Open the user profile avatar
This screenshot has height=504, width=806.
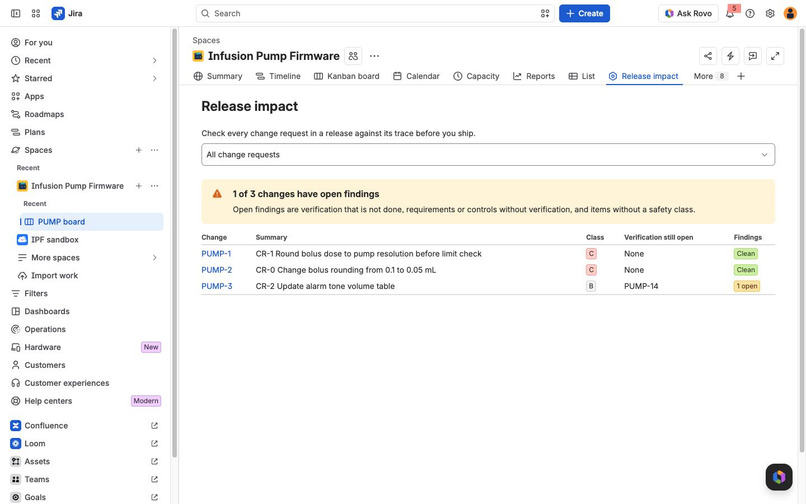[790, 13]
